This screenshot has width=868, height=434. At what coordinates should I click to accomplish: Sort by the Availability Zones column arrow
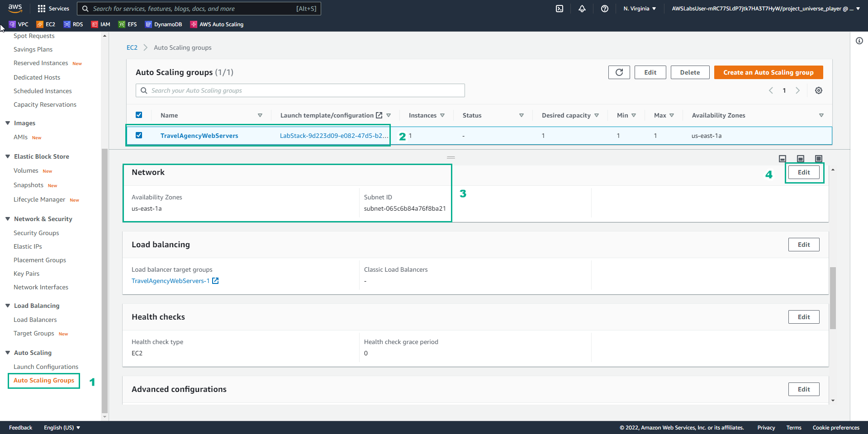tap(821, 115)
